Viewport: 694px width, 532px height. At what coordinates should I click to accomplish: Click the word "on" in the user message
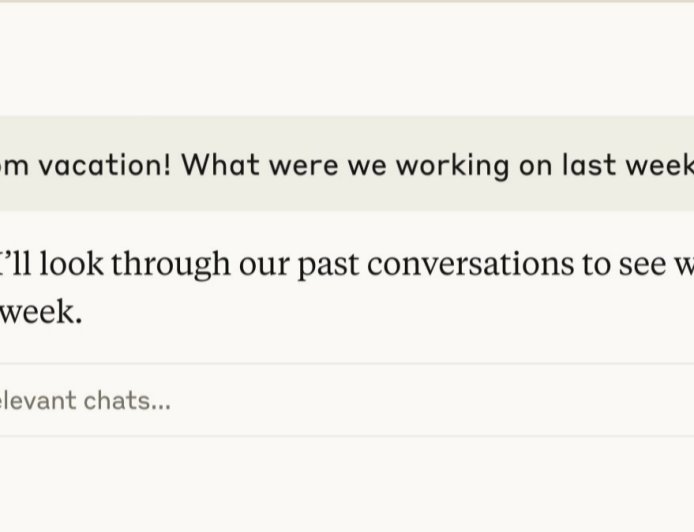click(x=535, y=164)
